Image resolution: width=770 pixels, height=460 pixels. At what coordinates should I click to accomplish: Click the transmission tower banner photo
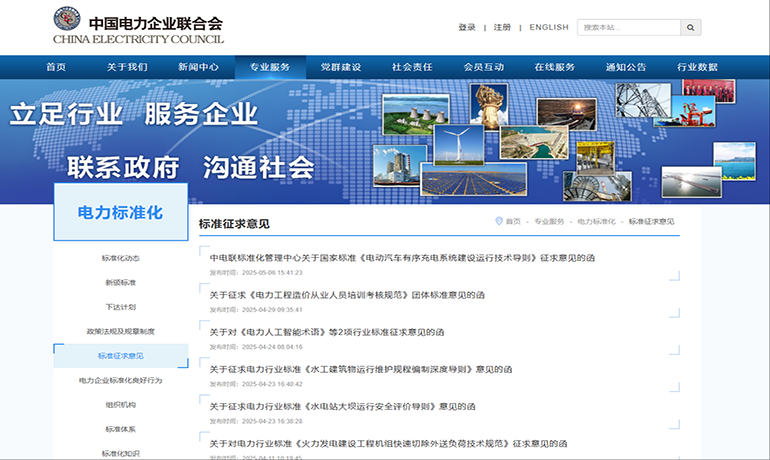tap(643, 100)
